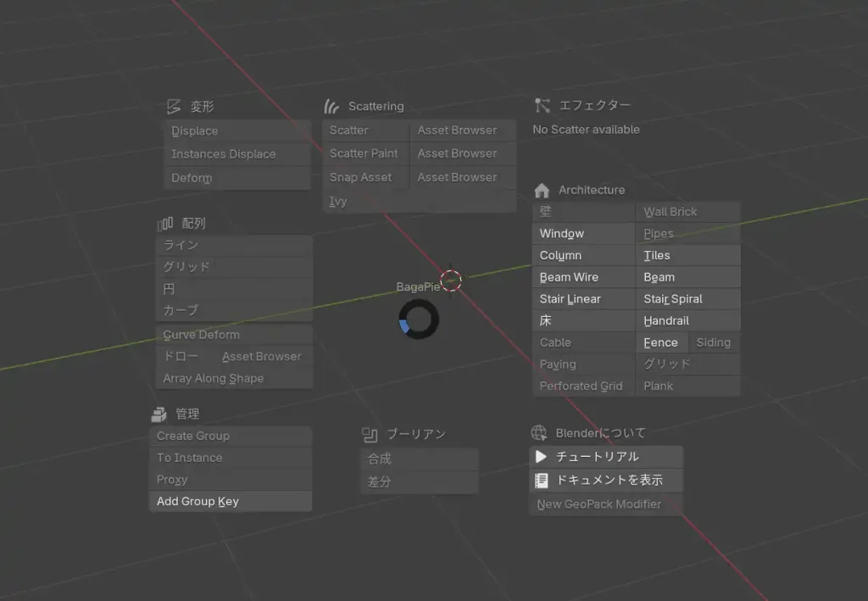Click the Architecture house icon

pyautogui.click(x=542, y=191)
